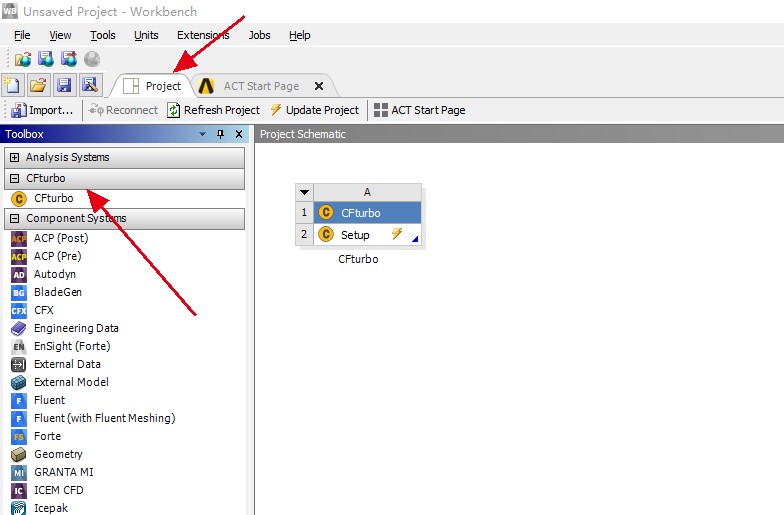The width and height of the screenshot is (784, 515).
Task: Click the ICEM CFD IC icon
Action: click(x=18, y=490)
